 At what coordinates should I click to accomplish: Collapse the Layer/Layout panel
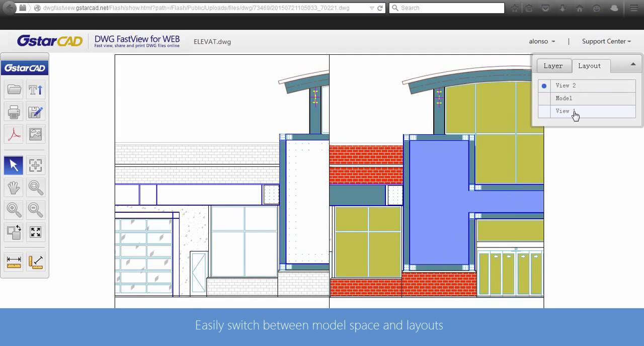point(633,64)
